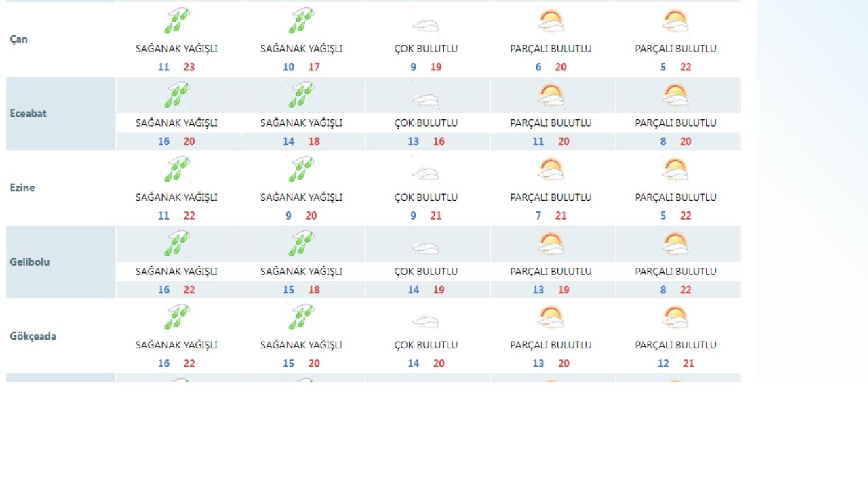Select the Eceabat district name
868x488 pixels.
point(28,113)
